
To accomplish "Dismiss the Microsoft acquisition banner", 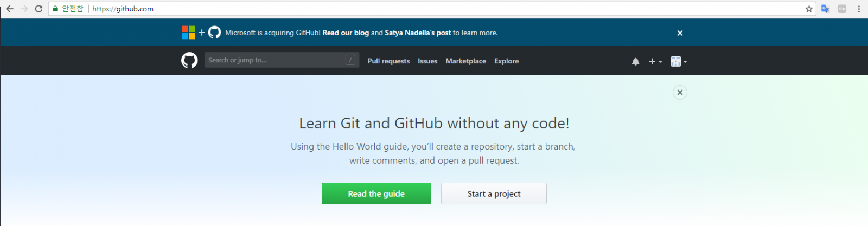I will (680, 33).
